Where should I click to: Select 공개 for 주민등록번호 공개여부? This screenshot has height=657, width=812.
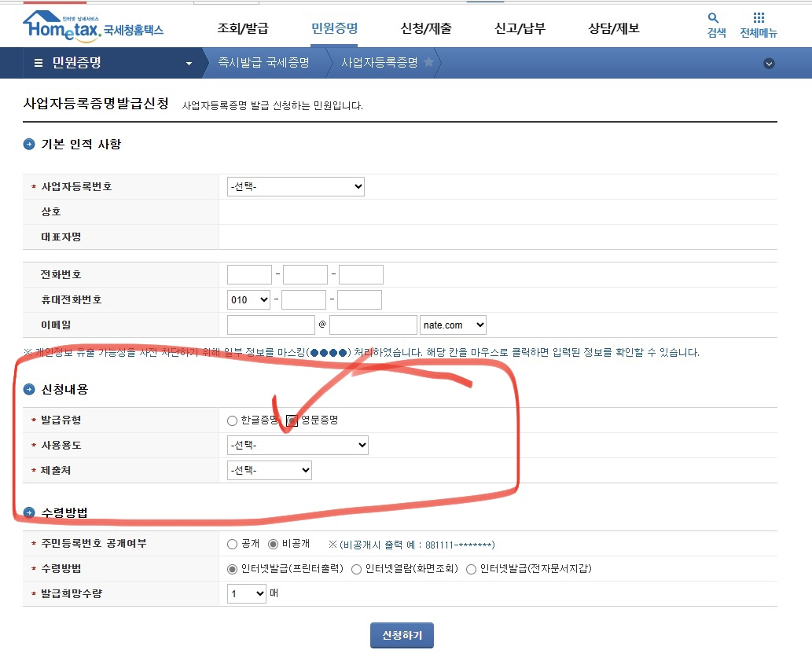(233, 543)
